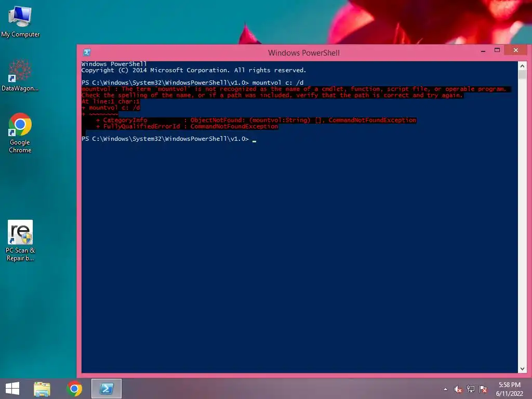Open PC Scan & Repair desktop shortcut
The height and width of the screenshot is (399, 532).
pos(20,241)
